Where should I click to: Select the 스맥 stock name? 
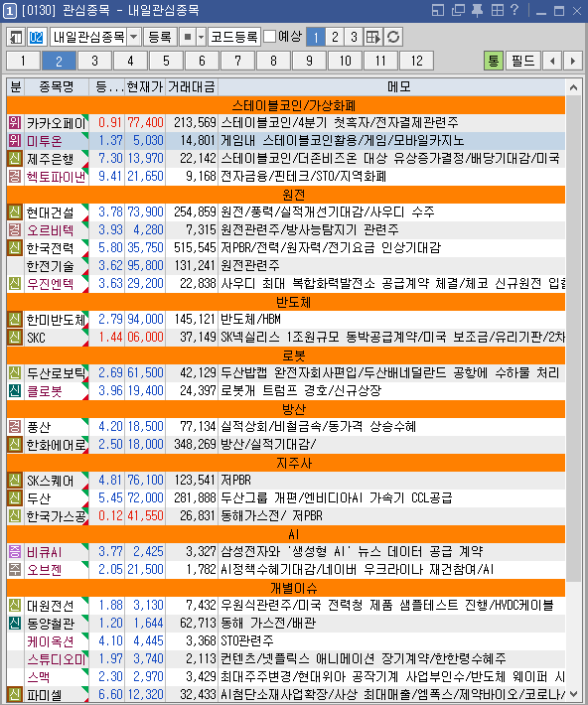coord(39,676)
